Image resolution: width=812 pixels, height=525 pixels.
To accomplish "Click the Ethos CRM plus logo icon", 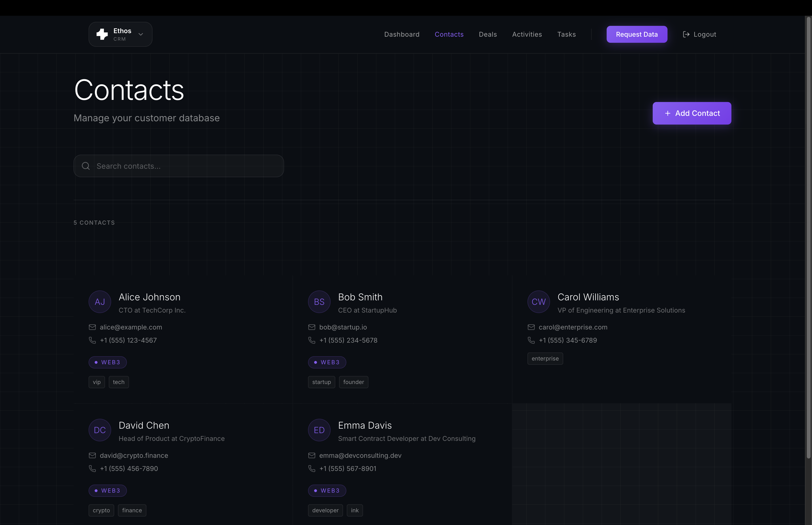I will 102,34.
